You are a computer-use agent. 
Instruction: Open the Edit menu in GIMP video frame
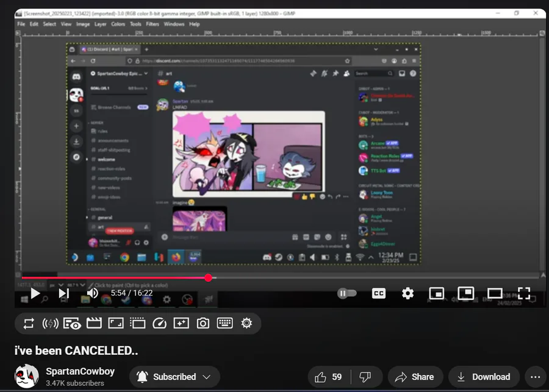34,24
